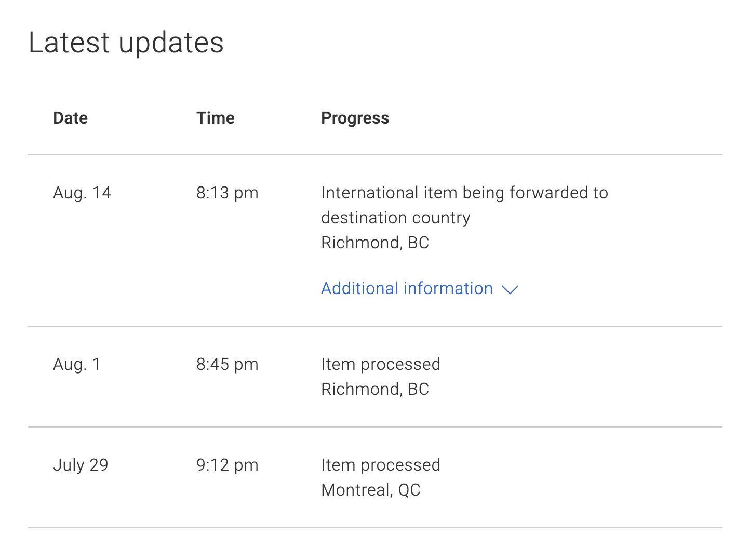Click the Progress column header
Image resolution: width=749 pixels, height=560 pixels.
pyautogui.click(x=355, y=118)
